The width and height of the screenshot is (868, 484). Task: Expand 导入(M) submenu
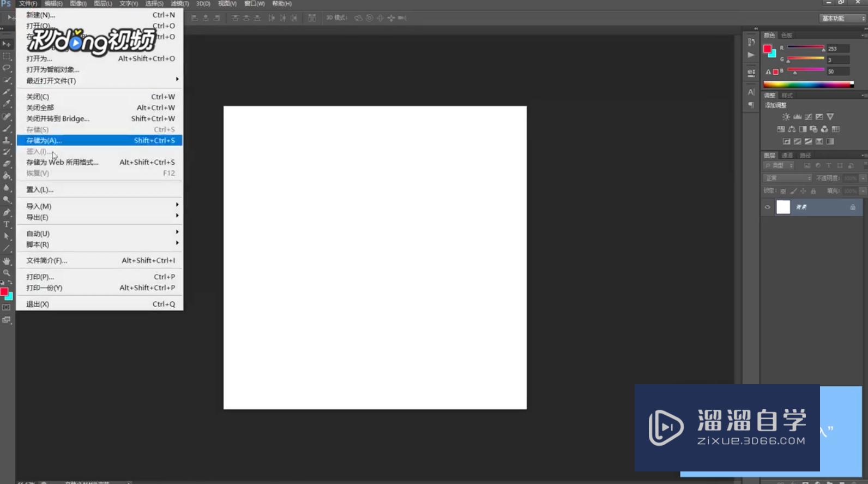[99, 206]
